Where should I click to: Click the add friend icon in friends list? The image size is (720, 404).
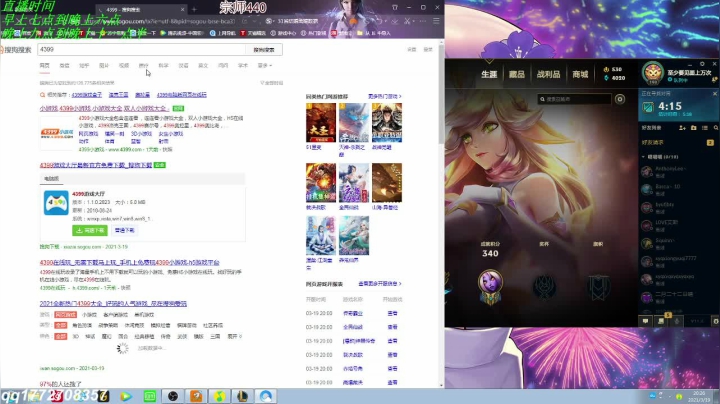pyautogui.click(x=682, y=128)
